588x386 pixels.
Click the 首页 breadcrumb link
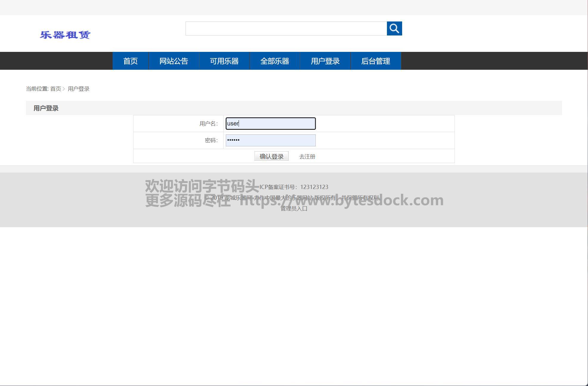[55, 89]
